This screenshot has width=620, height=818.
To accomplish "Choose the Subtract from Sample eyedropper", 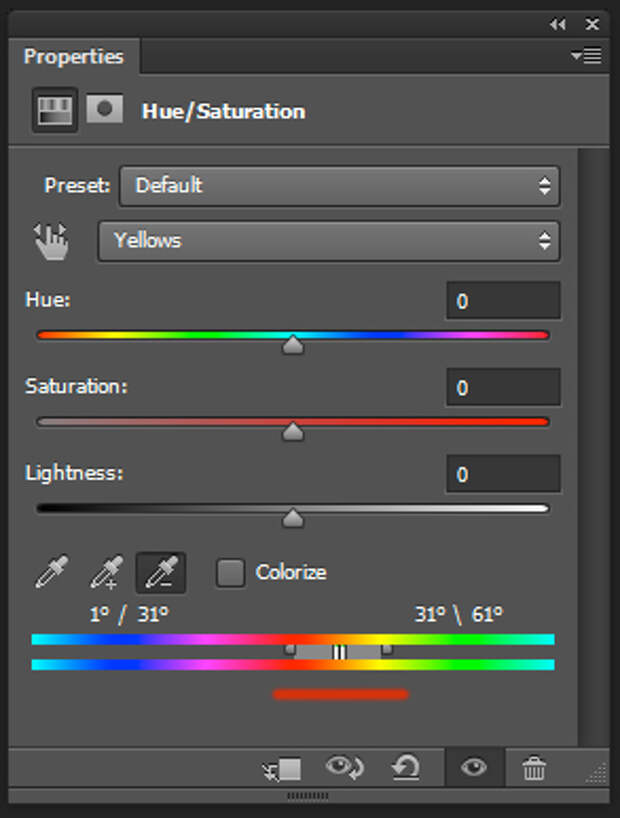I will [x=161, y=572].
